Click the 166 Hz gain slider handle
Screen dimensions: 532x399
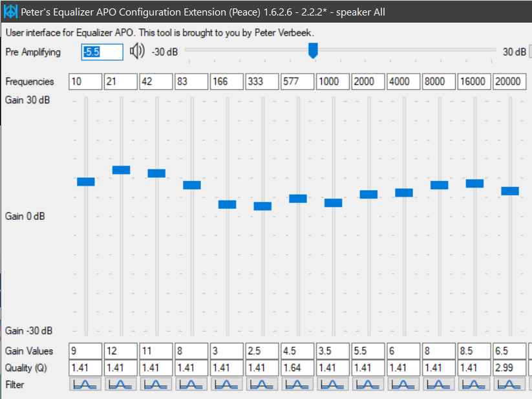coord(227,204)
